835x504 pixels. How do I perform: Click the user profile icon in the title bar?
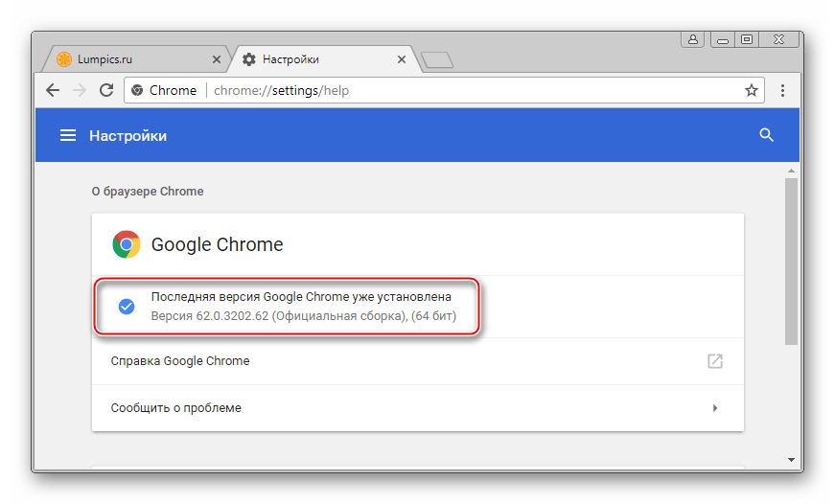690,39
